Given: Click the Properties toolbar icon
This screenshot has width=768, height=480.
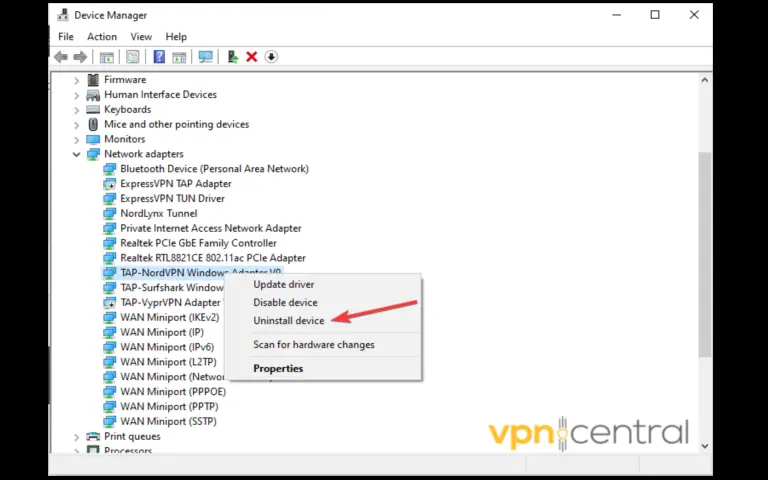Looking at the screenshot, I should (x=133, y=57).
